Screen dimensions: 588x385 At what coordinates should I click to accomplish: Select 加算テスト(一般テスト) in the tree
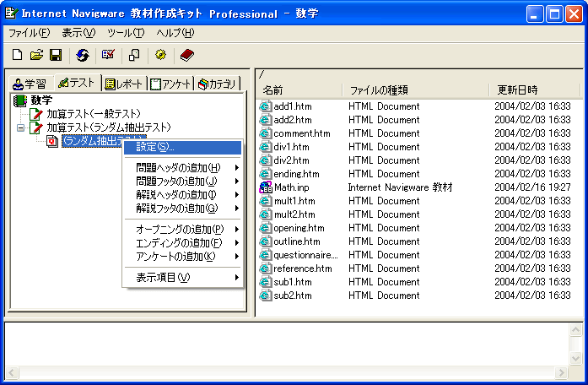(94, 113)
